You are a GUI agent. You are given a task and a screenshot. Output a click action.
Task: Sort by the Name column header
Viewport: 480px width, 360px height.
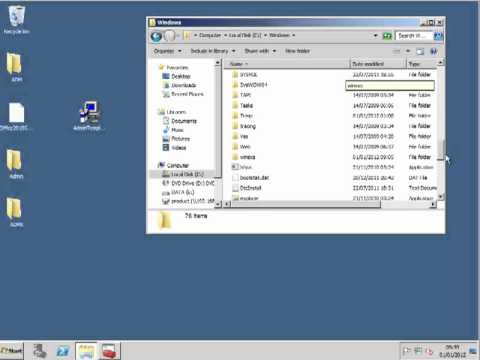point(287,64)
